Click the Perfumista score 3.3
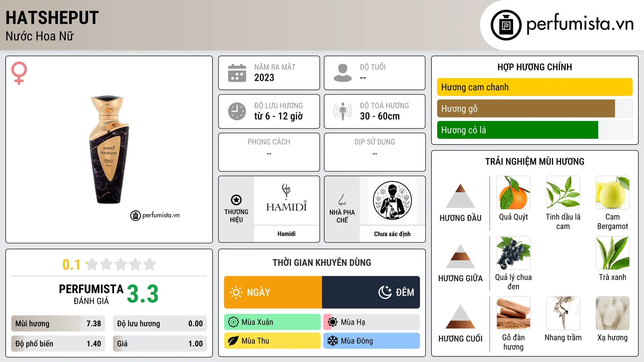This screenshot has width=644, height=362. 143,294
